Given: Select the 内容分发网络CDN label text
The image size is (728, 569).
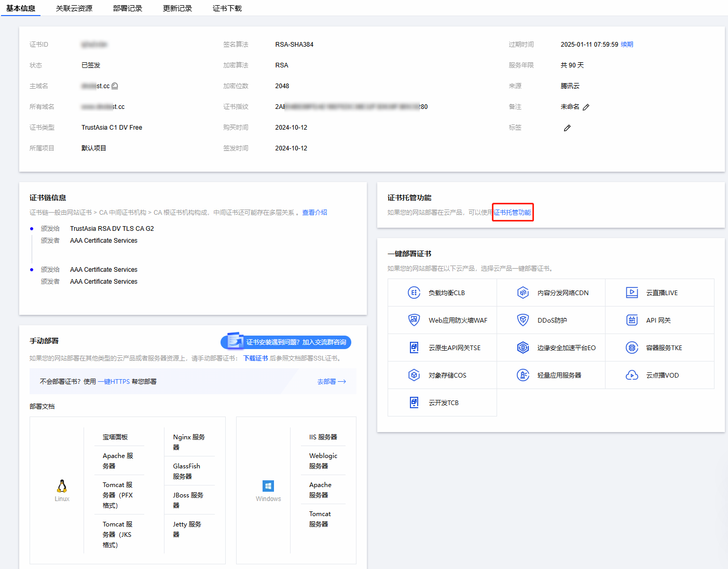Looking at the screenshot, I should coord(563,293).
